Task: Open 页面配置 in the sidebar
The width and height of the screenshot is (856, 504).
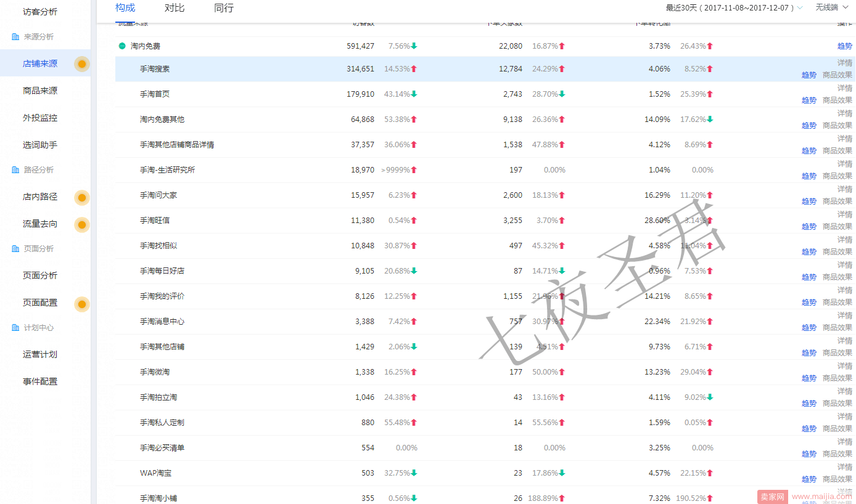Action: (40, 303)
